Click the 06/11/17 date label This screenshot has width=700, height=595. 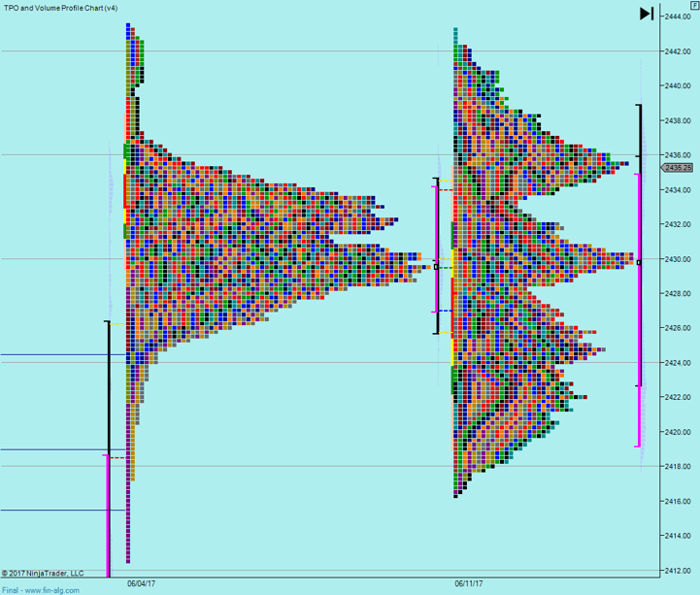coord(468,584)
